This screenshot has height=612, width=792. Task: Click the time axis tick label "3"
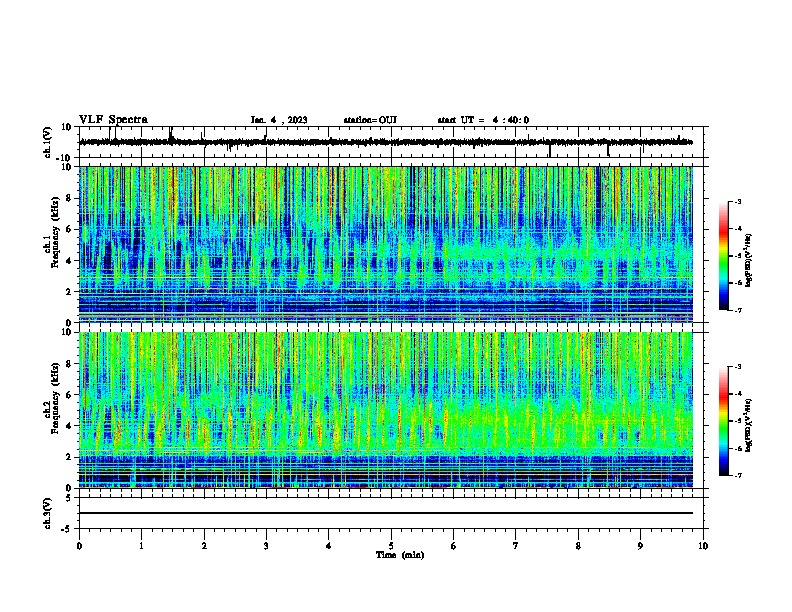coord(266,546)
